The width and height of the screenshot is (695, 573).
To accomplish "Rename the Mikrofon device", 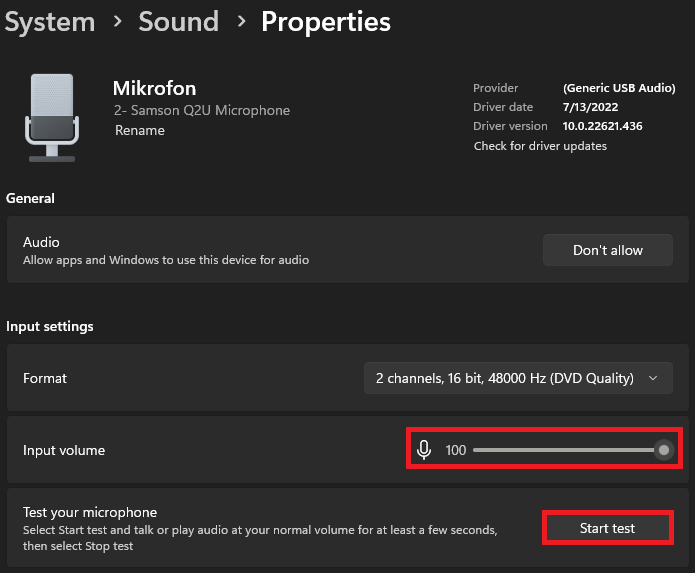I will 140,130.
